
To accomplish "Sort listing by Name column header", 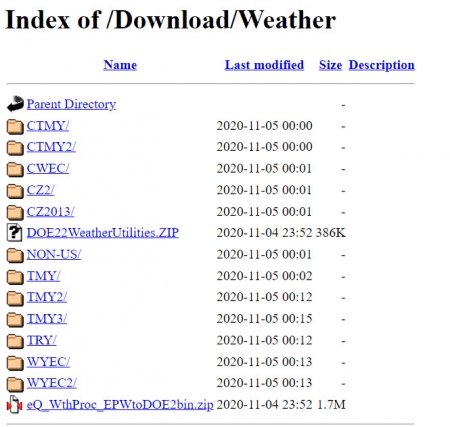I will pyautogui.click(x=120, y=65).
